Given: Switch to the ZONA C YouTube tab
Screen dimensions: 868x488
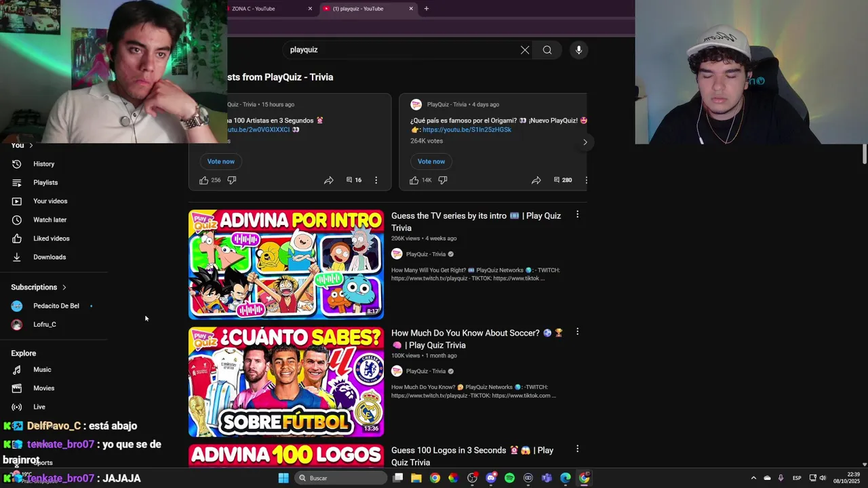Looking at the screenshot, I should (268, 9).
